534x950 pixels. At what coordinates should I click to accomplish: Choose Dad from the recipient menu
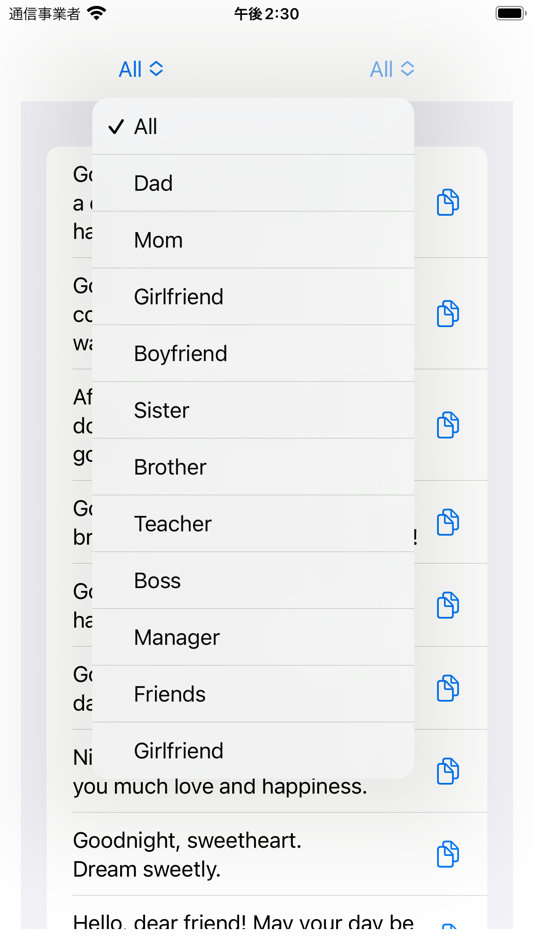coord(253,183)
